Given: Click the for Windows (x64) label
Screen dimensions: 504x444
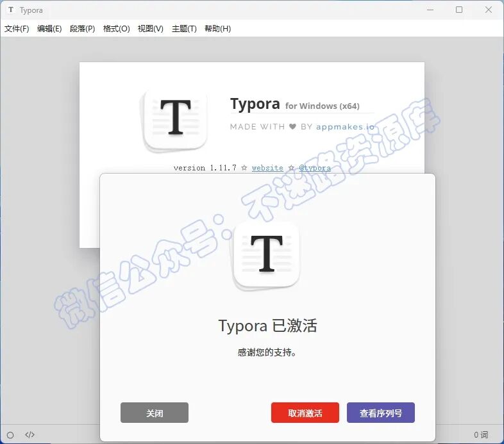Looking at the screenshot, I should pyautogui.click(x=323, y=106).
